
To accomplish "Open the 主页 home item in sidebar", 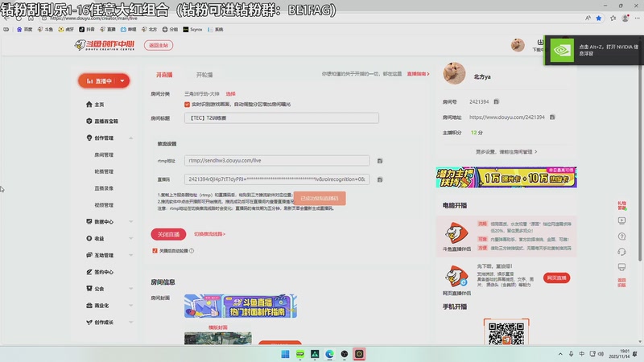I will coord(95,105).
